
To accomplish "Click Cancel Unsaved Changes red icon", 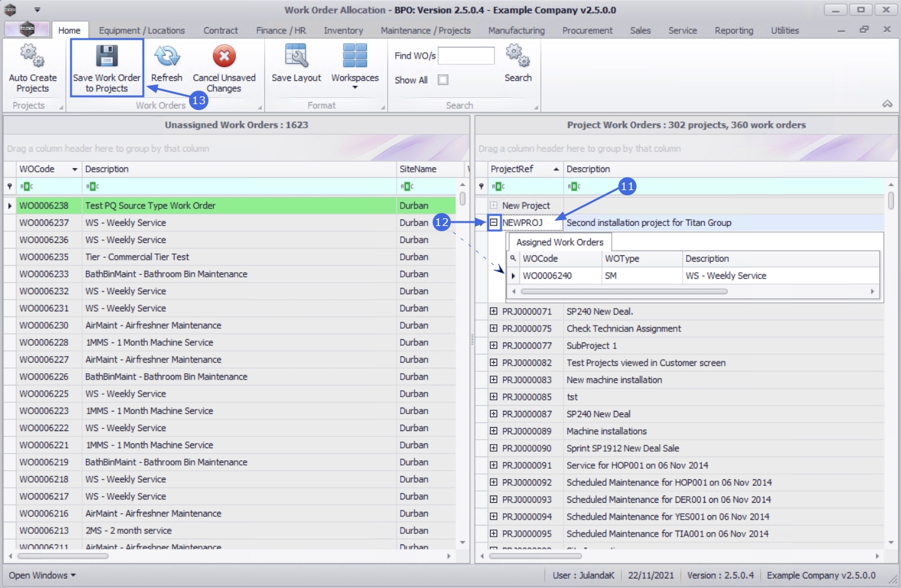I will (224, 56).
